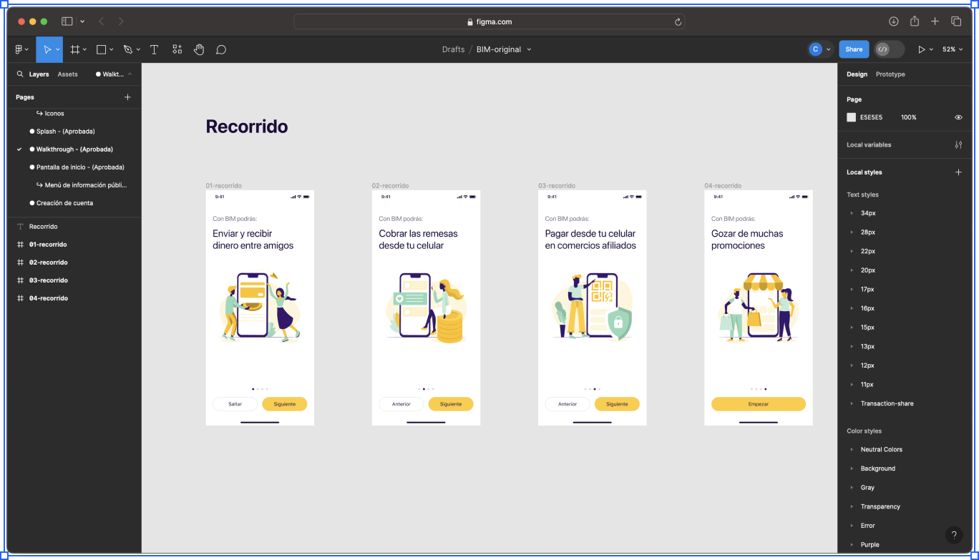979x560 pixels.
Task: Expand the Transaction-share text style group
Action: tap(852, 403)
